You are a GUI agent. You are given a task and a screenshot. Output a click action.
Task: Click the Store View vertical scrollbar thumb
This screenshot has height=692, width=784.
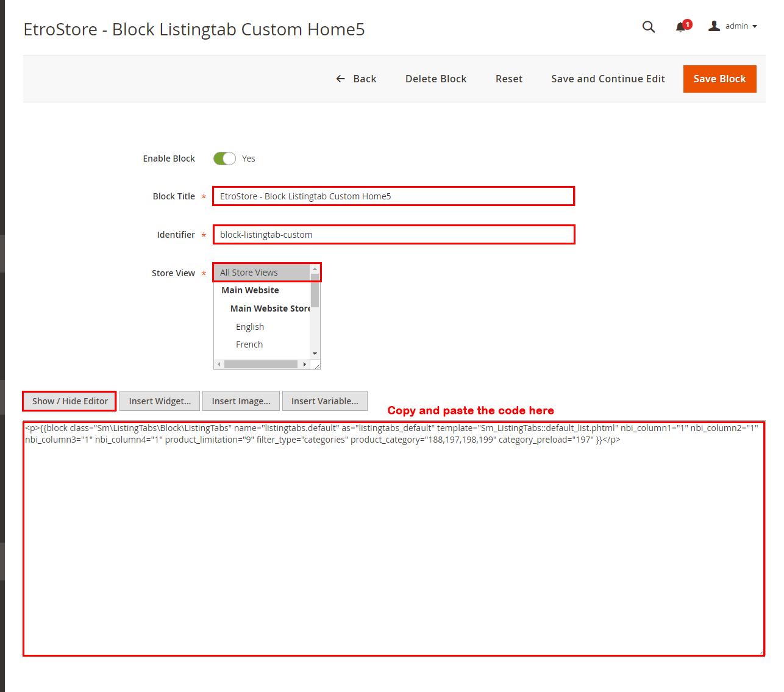coord(315,290)
